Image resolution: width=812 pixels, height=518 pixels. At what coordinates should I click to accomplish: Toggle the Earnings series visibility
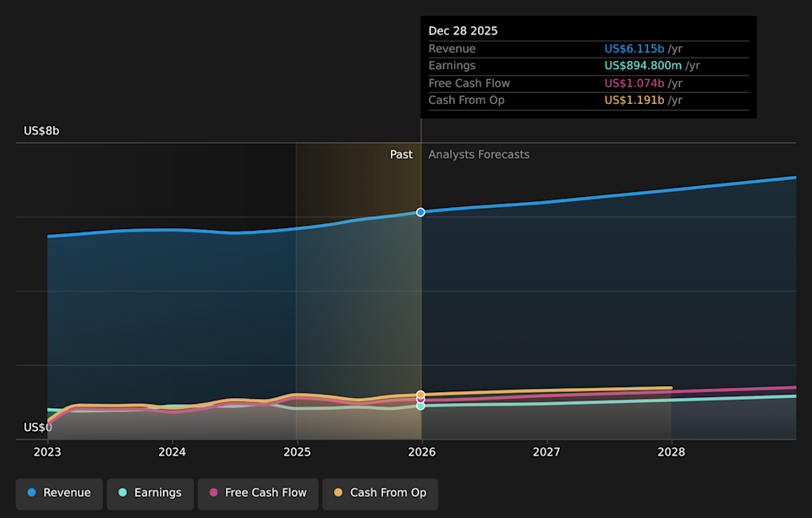click(x=150, y=493)
